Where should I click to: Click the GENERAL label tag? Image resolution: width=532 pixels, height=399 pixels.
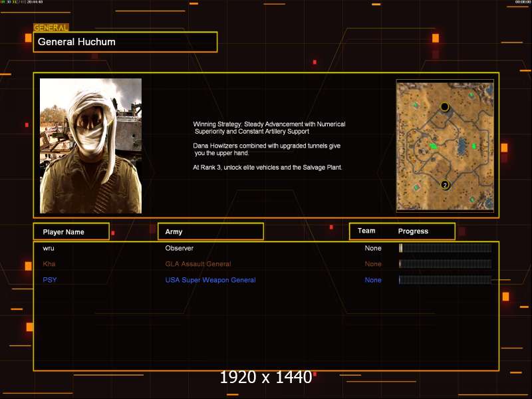pos(51,28)
